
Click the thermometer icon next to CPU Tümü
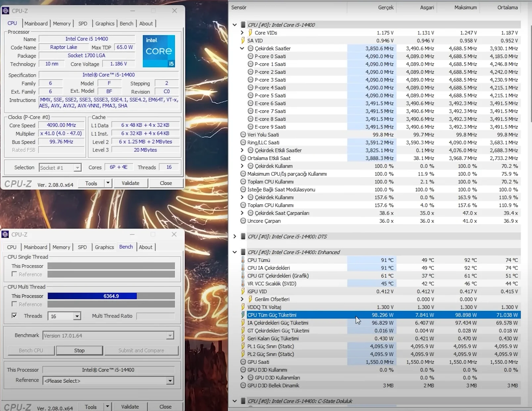[x=243, y=260]
